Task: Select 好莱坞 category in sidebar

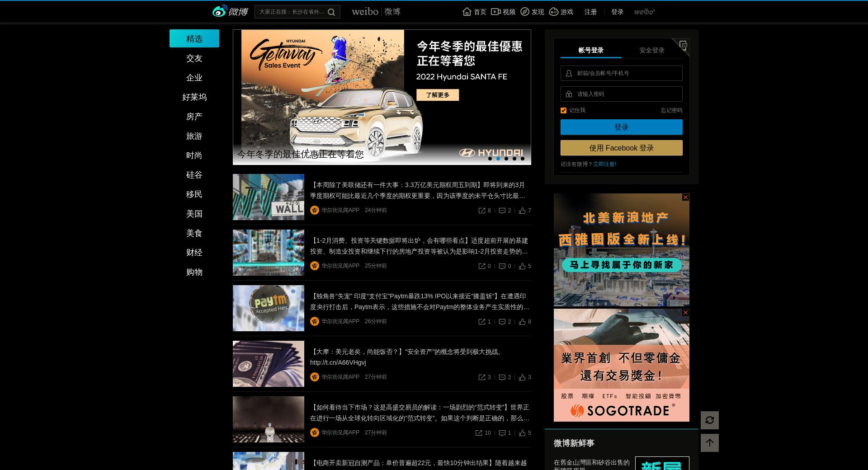Action: [x=194, y=97]
